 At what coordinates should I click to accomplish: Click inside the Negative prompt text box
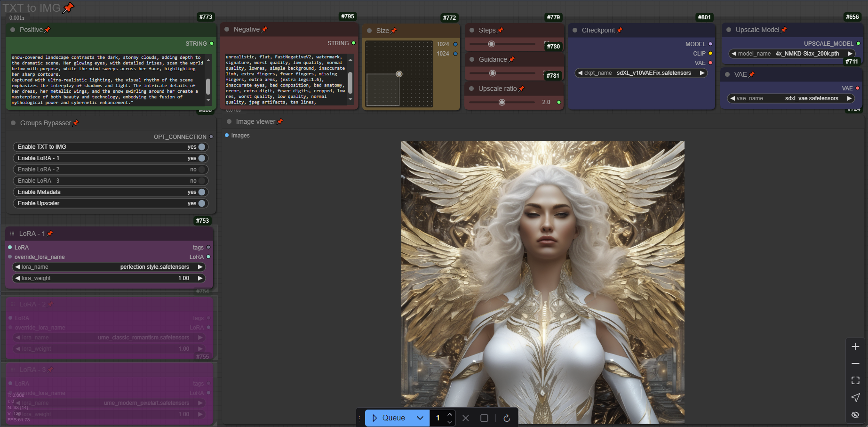click(285, 79)
